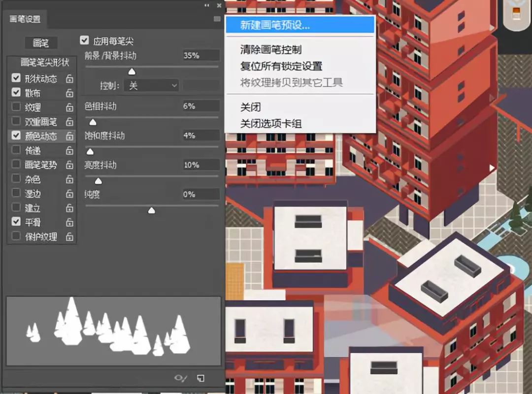Click the create new brush icon at panel bottom
532x394 pixels.
click(200, 378)
